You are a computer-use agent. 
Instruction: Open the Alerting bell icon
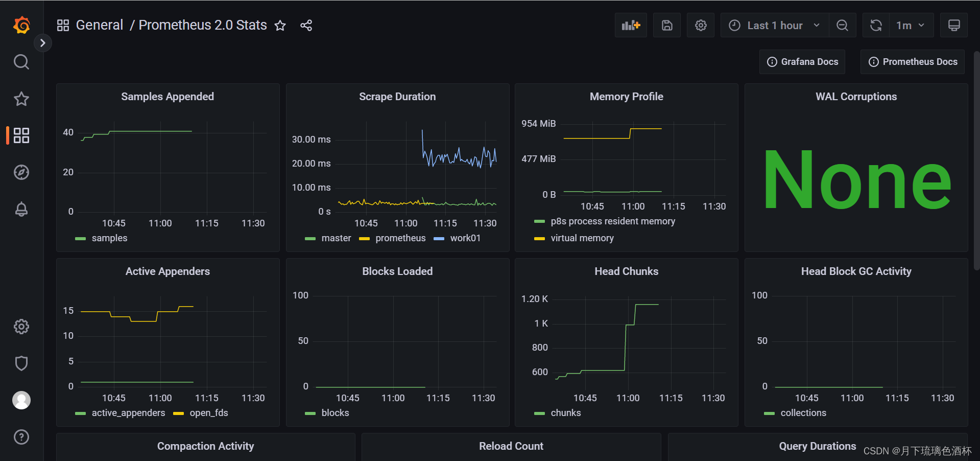click(21, 209)
